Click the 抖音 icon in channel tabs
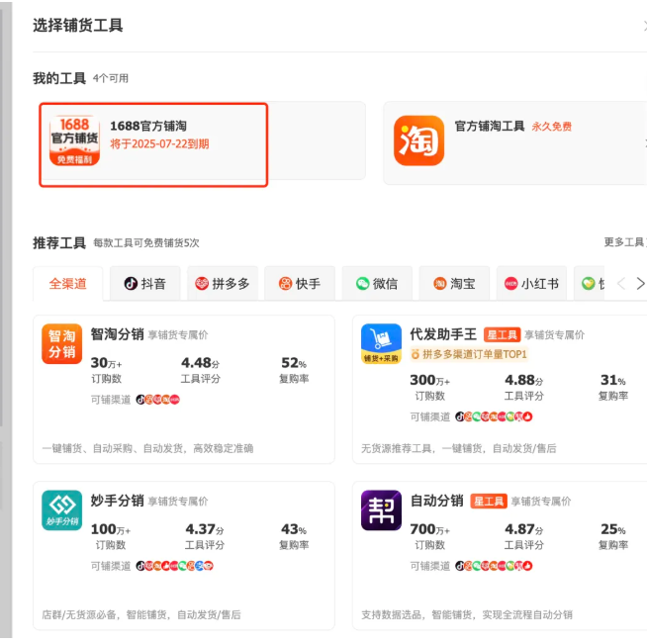 [131, 284]
